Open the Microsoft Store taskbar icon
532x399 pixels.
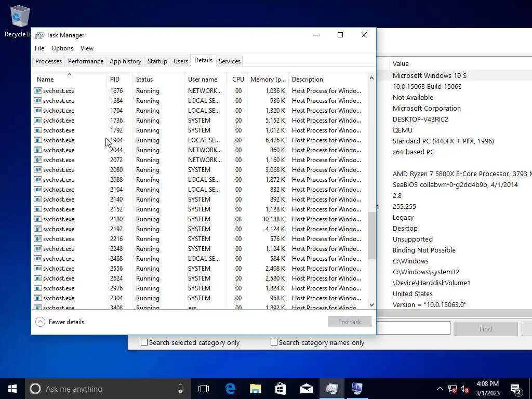click(x=281, y=389)
